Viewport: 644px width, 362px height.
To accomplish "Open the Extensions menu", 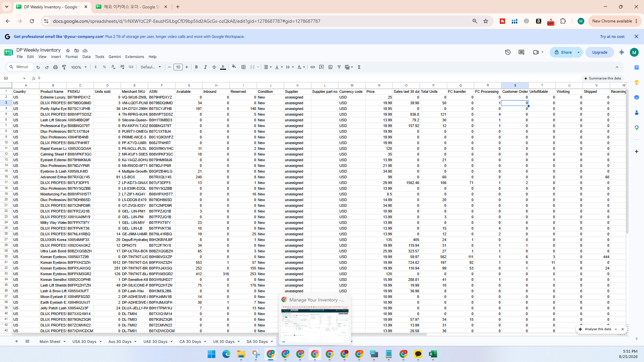I will coord(135,57).
